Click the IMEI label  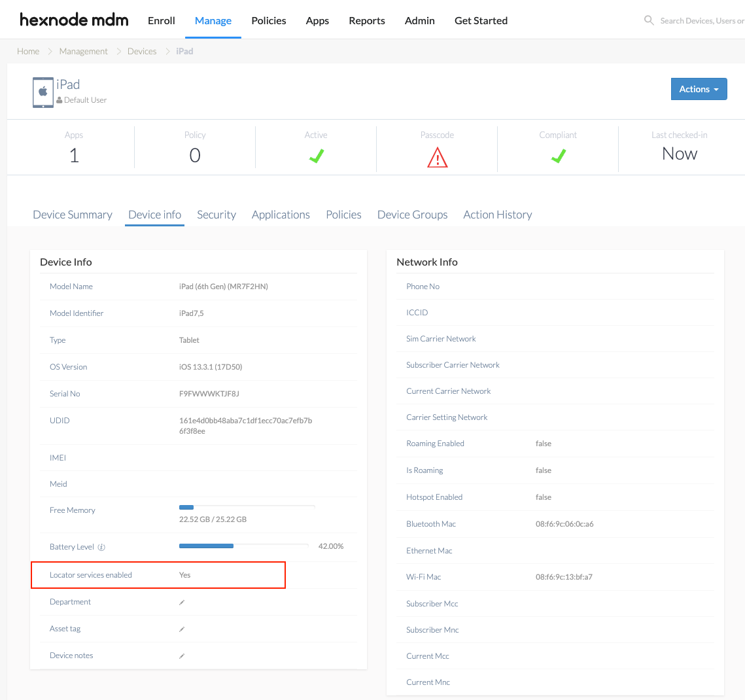click(x=58, y=458)
